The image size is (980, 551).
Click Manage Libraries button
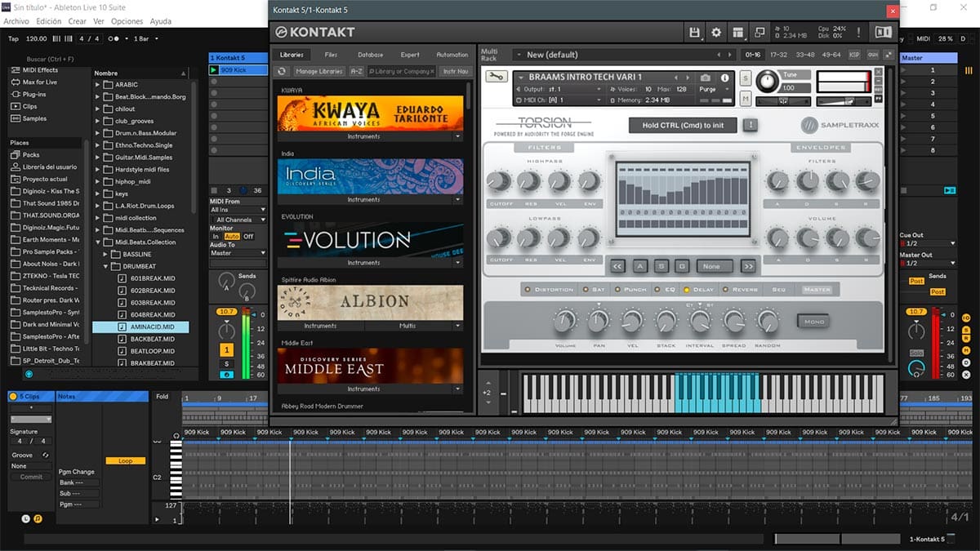(x=318, y=71)
